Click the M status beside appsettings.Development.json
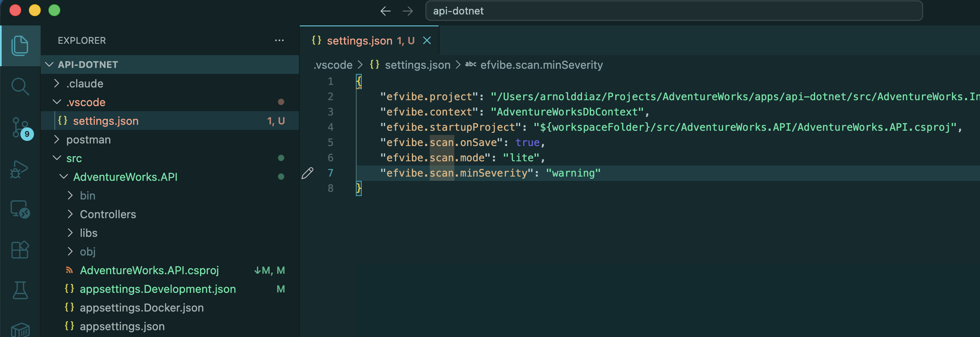Screen dimensions: 980x337 point(281,289)
